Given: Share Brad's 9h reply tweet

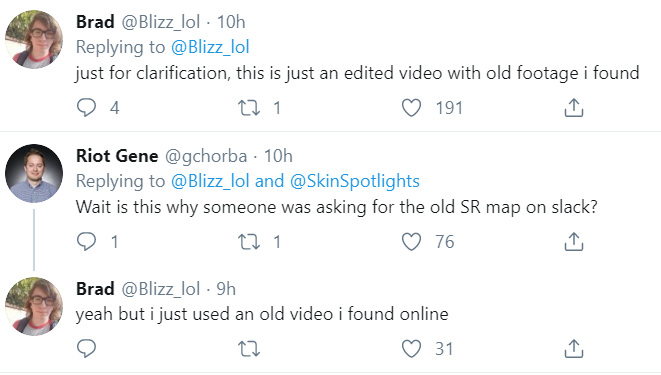Looking at the screenshot, I should [x=574, y=348].
